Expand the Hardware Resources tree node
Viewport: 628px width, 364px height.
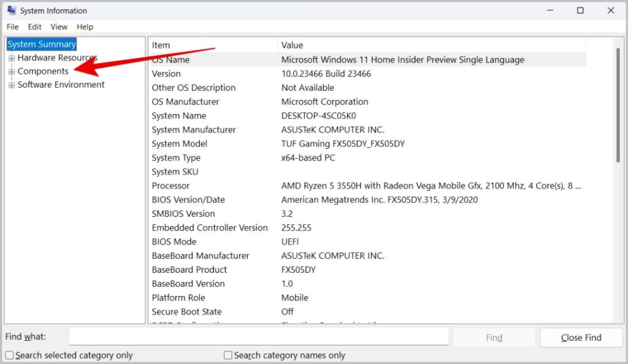point(11,58)
